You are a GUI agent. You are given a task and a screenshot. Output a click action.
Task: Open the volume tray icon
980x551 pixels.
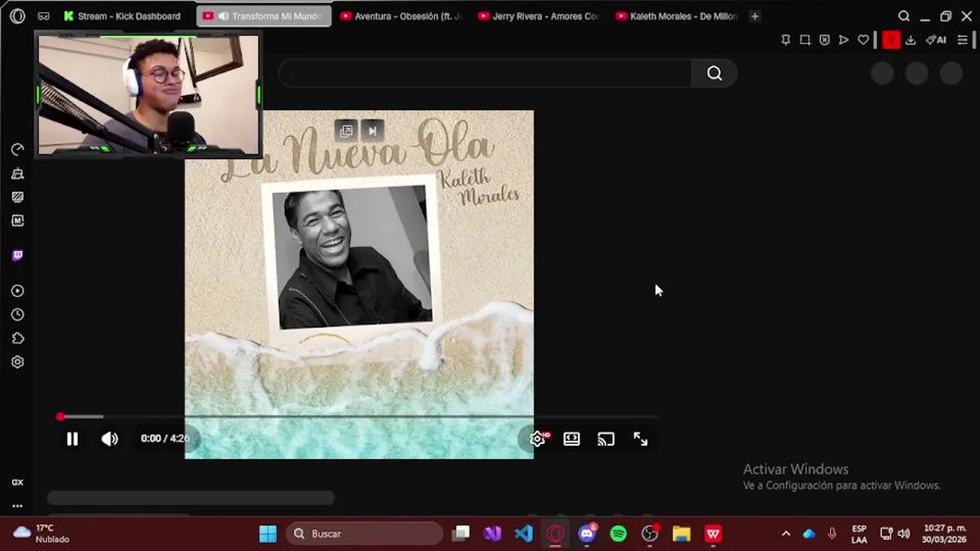(904, 533)
